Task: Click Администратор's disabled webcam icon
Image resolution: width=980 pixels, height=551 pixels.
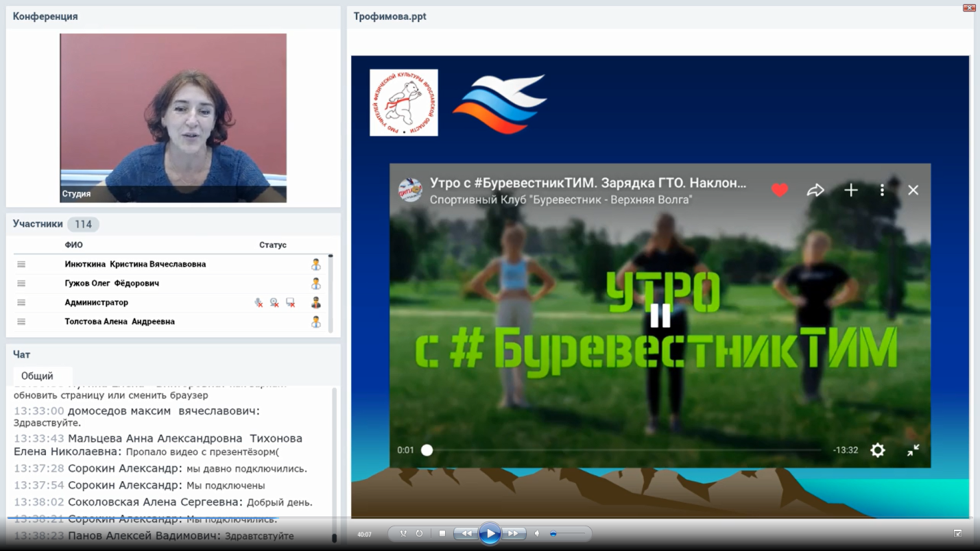Action: (274, 302)
